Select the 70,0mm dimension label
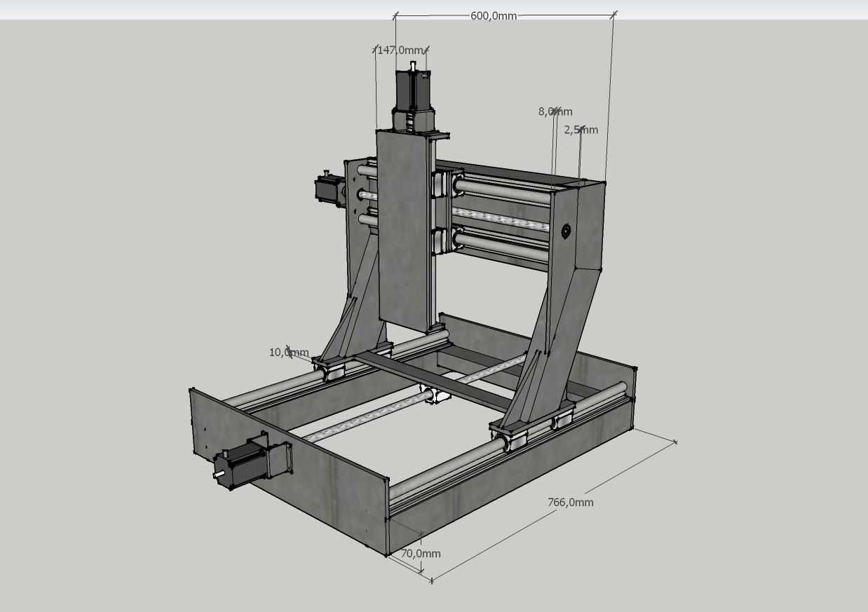This screenshot has width=868, height=612. coord(421,553)
